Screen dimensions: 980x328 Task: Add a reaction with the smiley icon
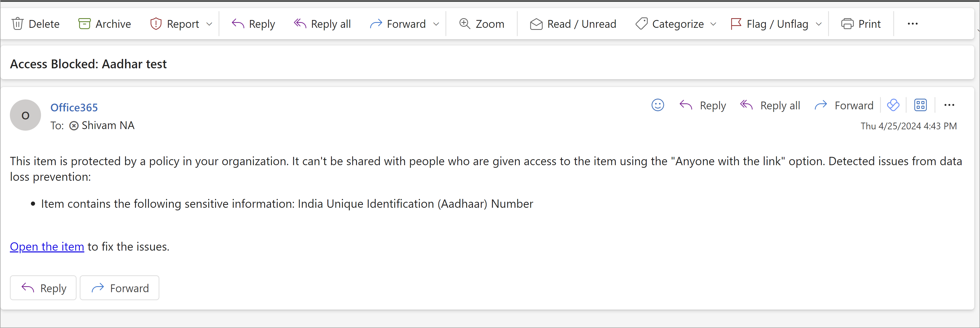(658, 105)
